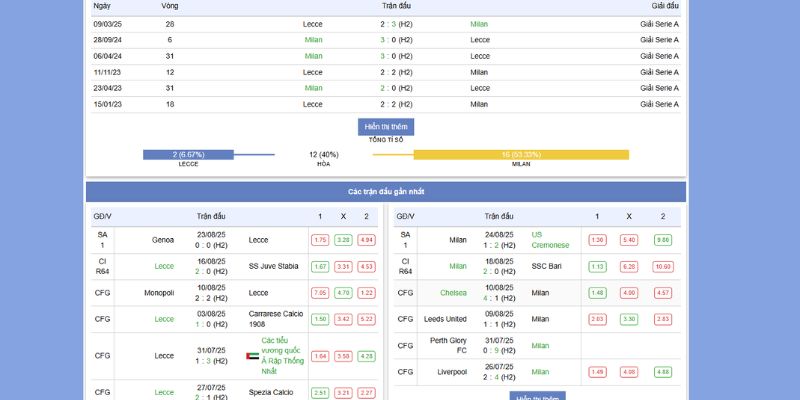Open the 09/03/25 Lecce vs Milan score 2 : 3
Viewport: 800px width, 400px height.
388,23
